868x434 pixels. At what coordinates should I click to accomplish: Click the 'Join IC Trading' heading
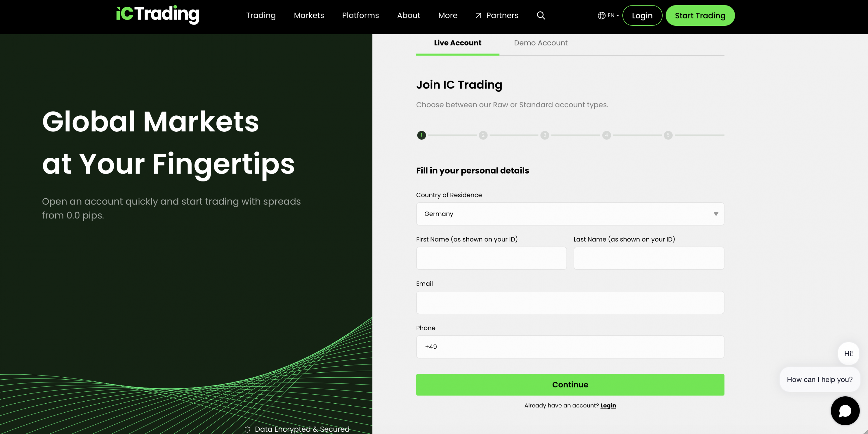pyautogui.click(x=459, y=85)
